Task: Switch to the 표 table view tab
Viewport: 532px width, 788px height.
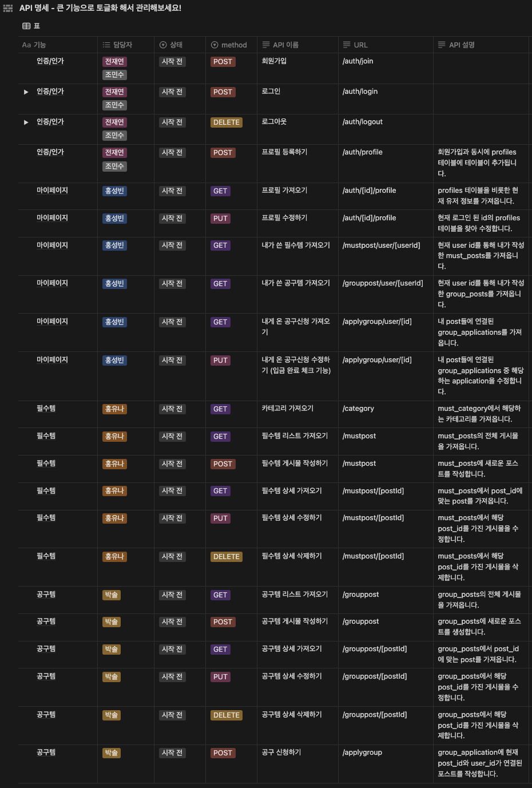Action: click(x=31, y=26)
